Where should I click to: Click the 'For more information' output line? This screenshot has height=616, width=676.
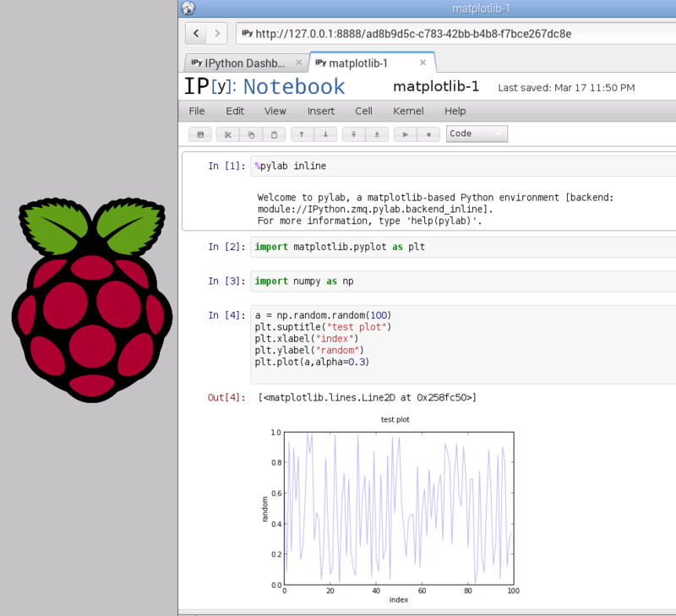pos(369,221)
